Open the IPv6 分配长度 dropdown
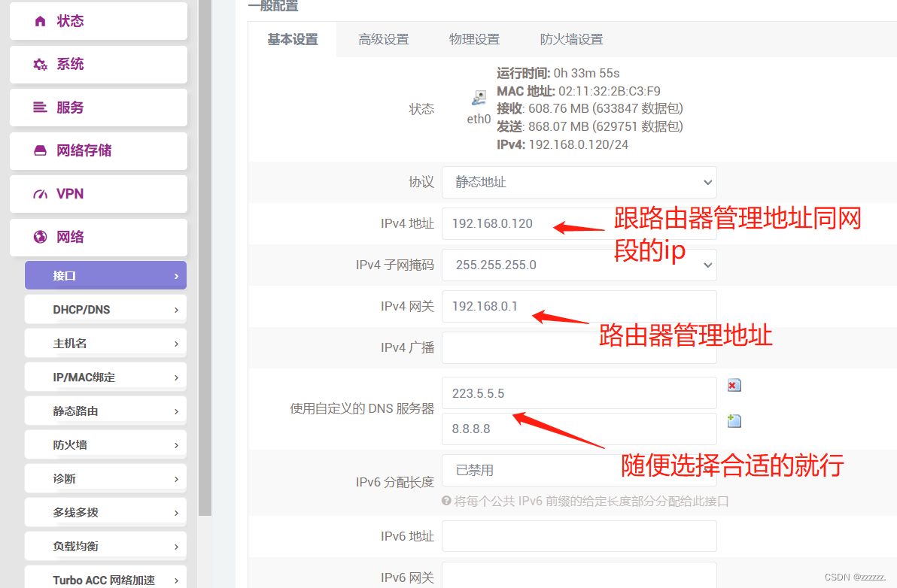The width and height of the screenshot is (897, 588). click(x=579, y=470)
